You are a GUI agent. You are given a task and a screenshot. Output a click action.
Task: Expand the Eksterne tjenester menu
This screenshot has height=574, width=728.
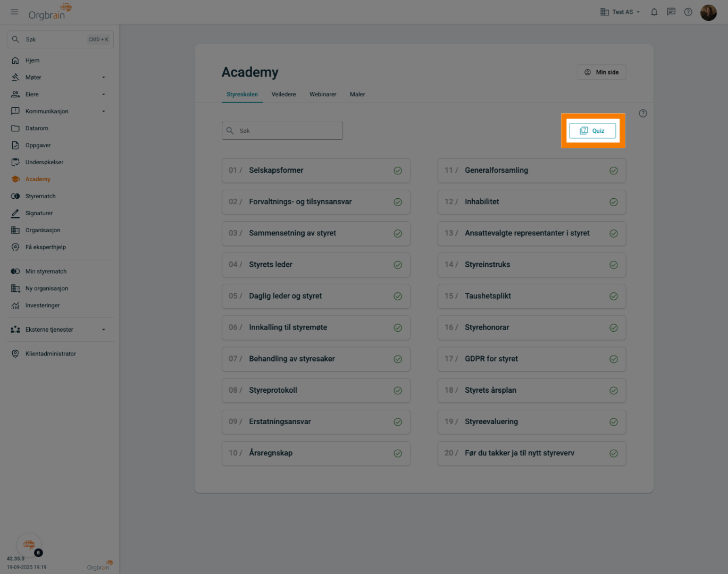[104, 330]
